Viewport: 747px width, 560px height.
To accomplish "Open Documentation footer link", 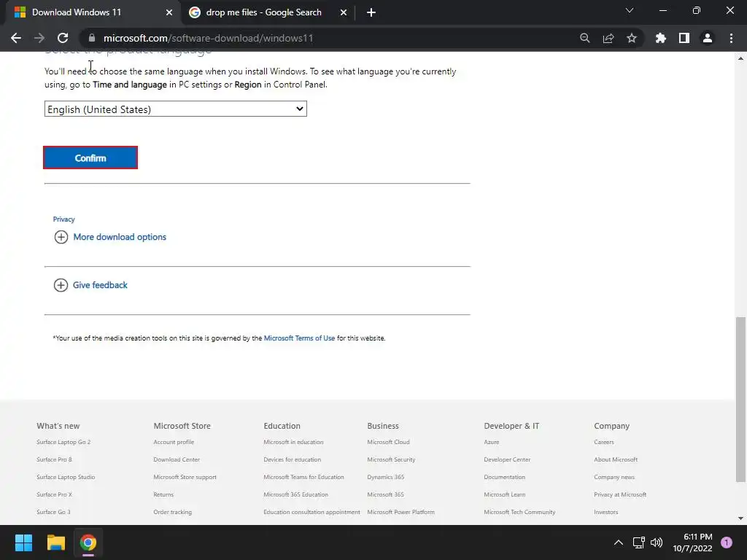I will point(504,477).
